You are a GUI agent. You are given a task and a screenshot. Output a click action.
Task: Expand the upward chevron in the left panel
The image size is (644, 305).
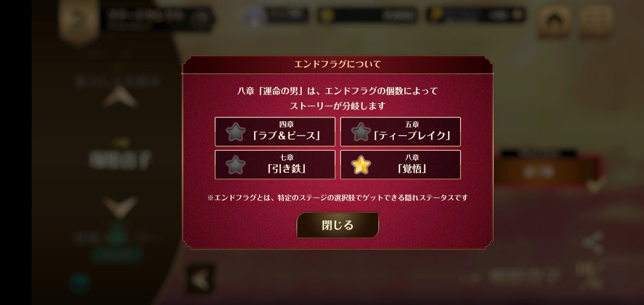click(x=120, y=98)
